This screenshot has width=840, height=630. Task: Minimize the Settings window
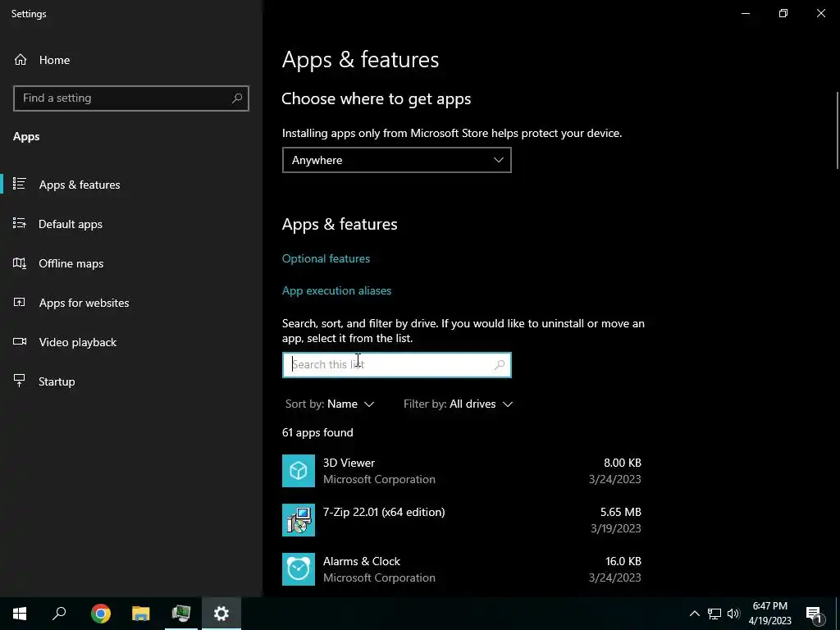(746, 13)
